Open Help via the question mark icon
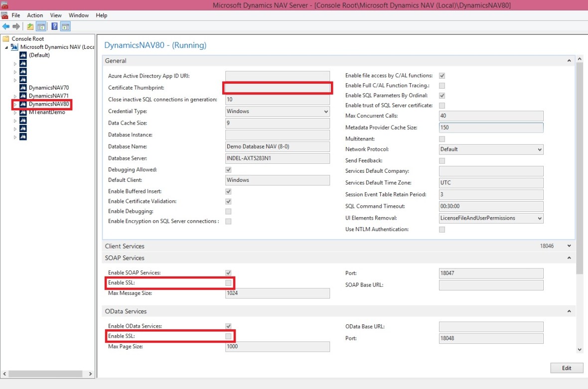This screenshot has height=389, width=588. pos(54,26)
